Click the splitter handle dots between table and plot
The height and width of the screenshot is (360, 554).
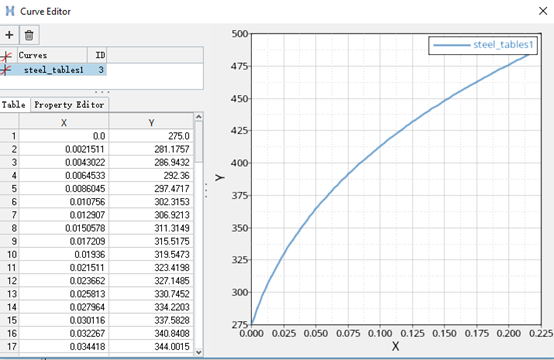206,190
